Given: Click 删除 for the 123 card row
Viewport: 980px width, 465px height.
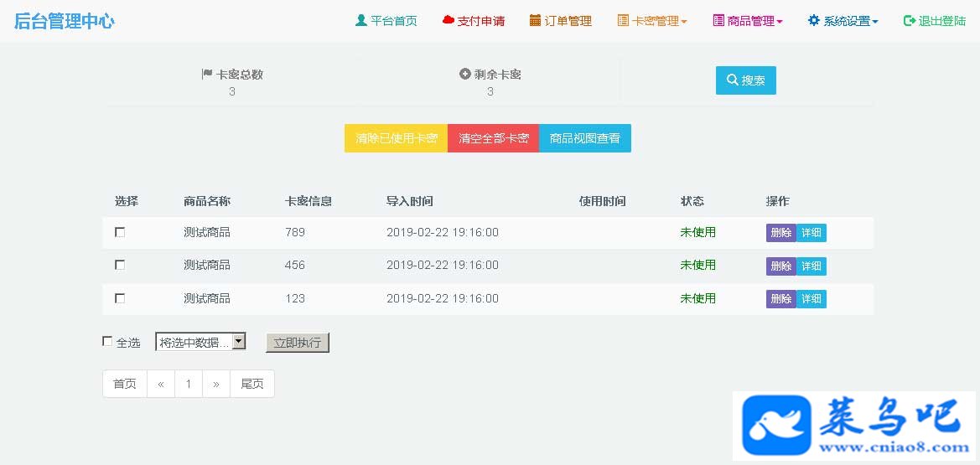Looking at the screenshot, I should pos(781,299).
